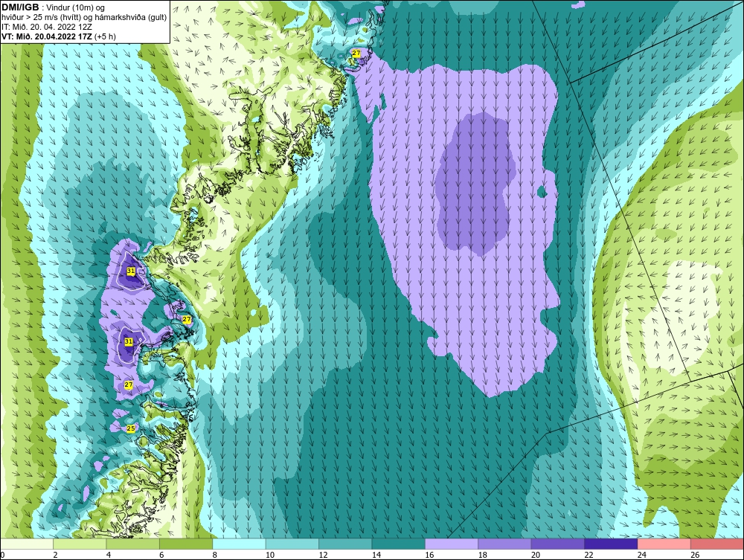
Task: Click the "26" scale value
Action: (695, 555)
